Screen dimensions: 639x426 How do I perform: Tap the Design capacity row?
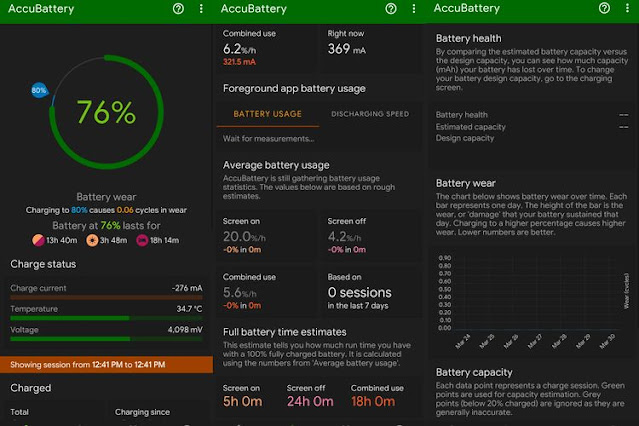532,138
